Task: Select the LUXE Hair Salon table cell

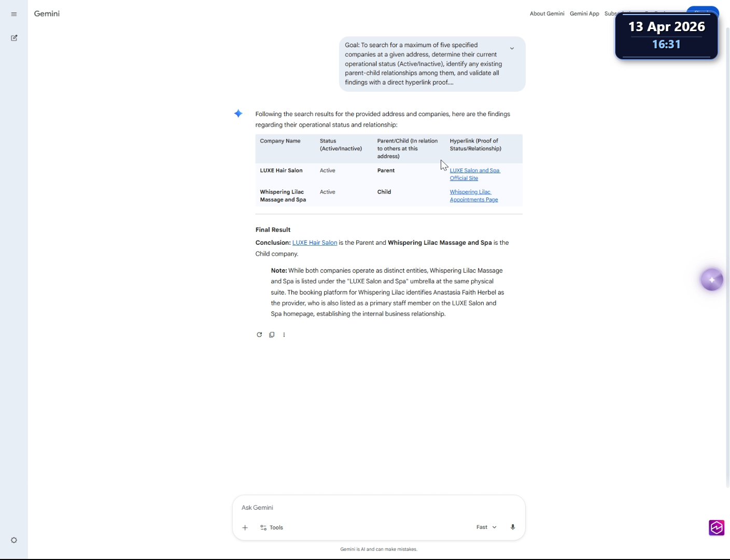Action: [x=281, y=171]
